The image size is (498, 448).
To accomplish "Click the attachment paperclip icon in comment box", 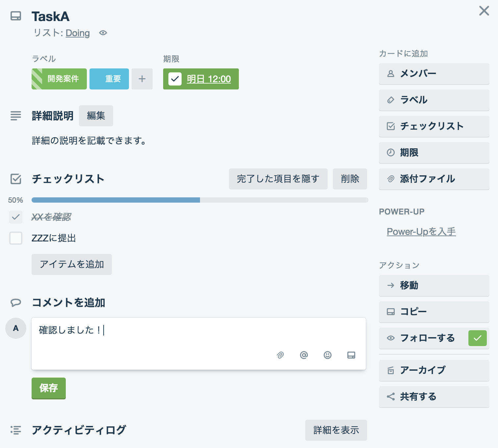I will tap(280, 355).
